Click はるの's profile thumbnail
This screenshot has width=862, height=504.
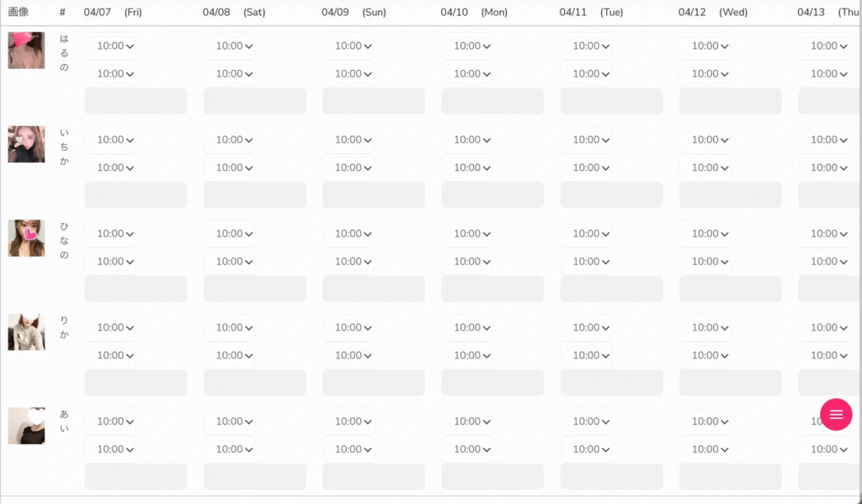[x=26, y=50]
